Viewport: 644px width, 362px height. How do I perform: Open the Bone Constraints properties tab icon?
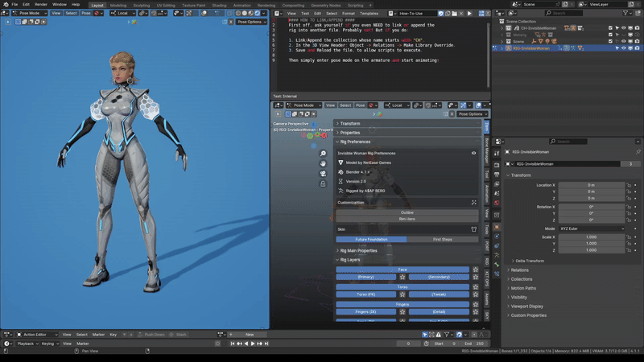497,274
